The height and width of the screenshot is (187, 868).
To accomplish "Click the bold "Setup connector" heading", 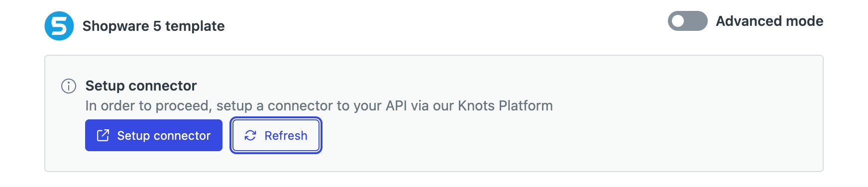I will [x=141, y=86].
